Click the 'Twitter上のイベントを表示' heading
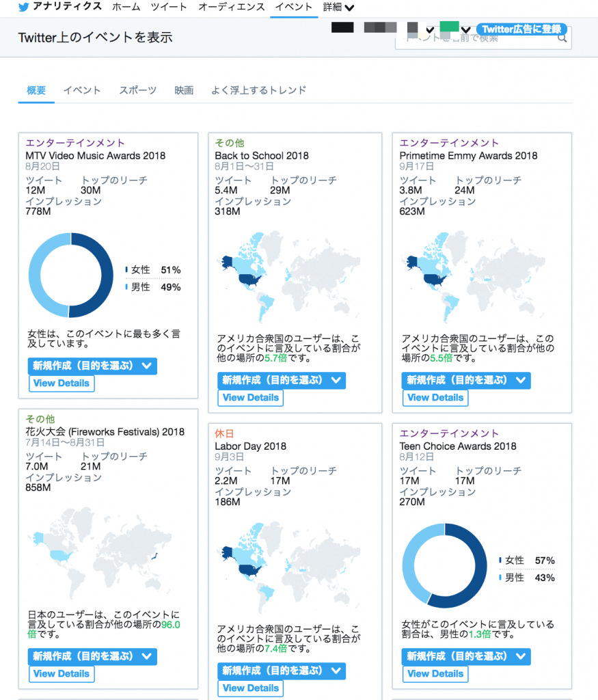The image size is (598, 700). [96, 38]
